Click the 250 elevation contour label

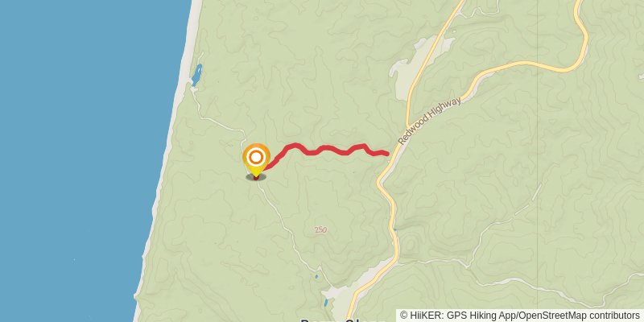point(320,230)
